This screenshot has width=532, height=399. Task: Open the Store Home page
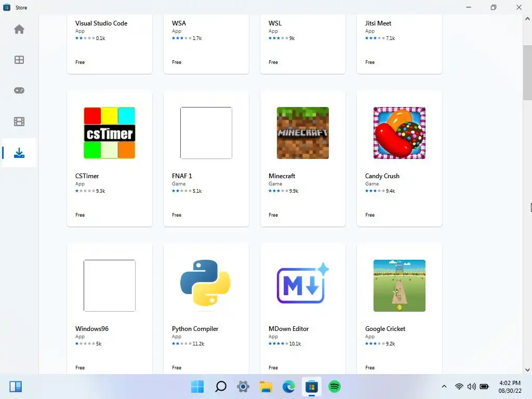19,29
